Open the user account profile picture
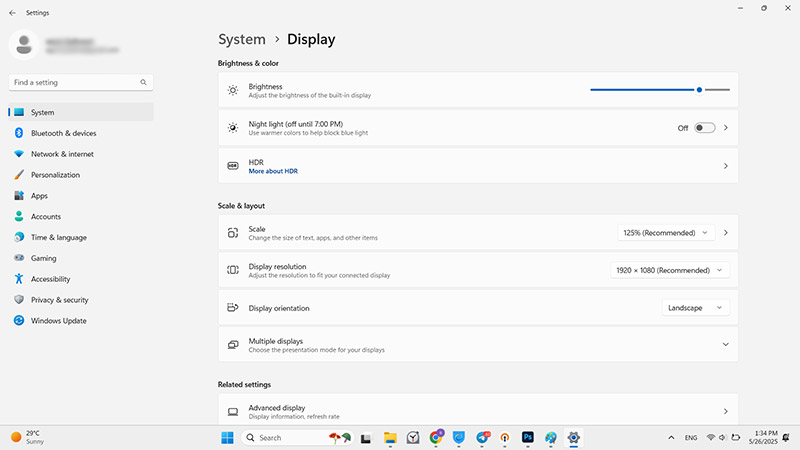Image resolution: width=800 pixels, height=450 pixels. point(24,44)
